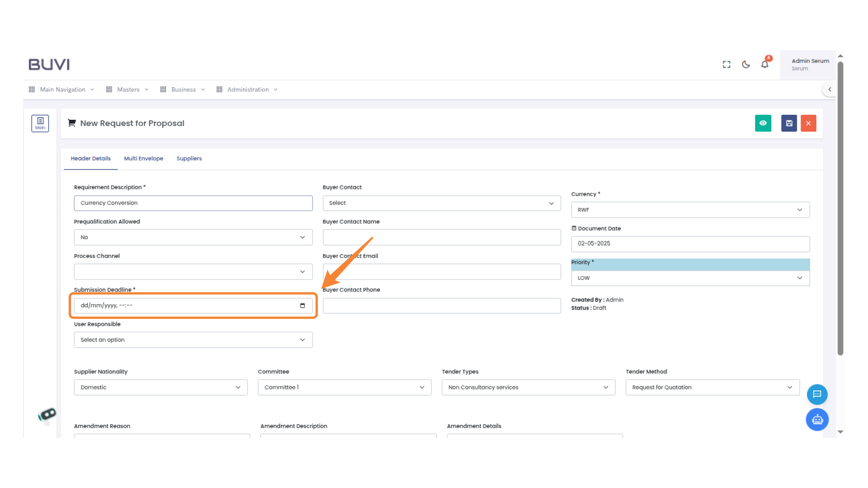Open the Buyer Contact Select dropdown
The image size is (868, 488).
pos(441,203)
